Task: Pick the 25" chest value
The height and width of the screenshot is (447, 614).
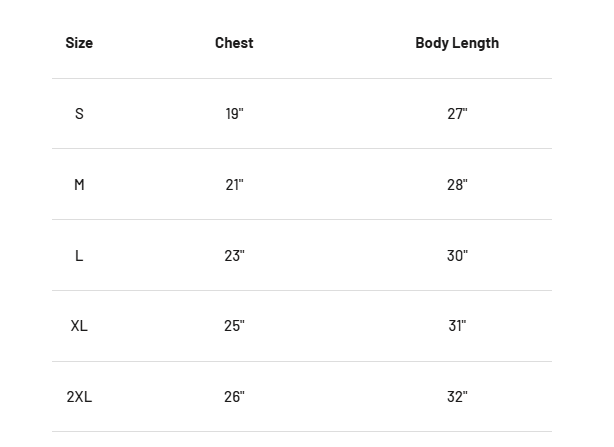Action: click(x=234, y=325)
